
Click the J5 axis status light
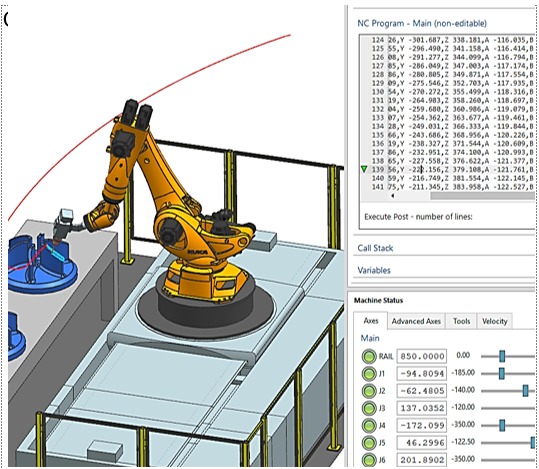point(369,443)
